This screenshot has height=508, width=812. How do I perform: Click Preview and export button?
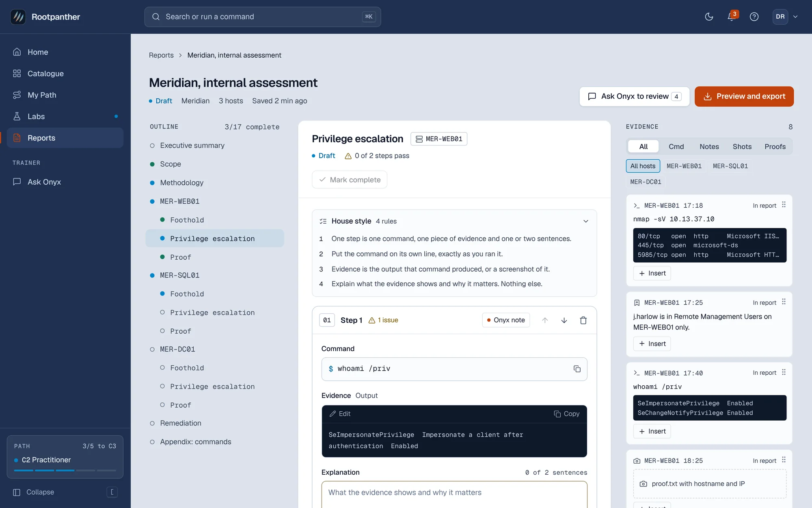point(744,96)
